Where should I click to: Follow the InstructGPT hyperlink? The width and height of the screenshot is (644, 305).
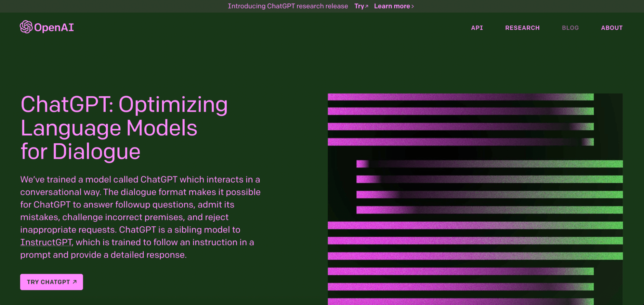coord(46,242)
